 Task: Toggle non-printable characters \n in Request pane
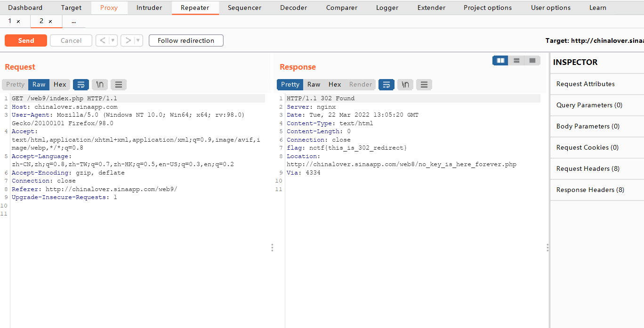pyautogui.click(x=100, y=85)
